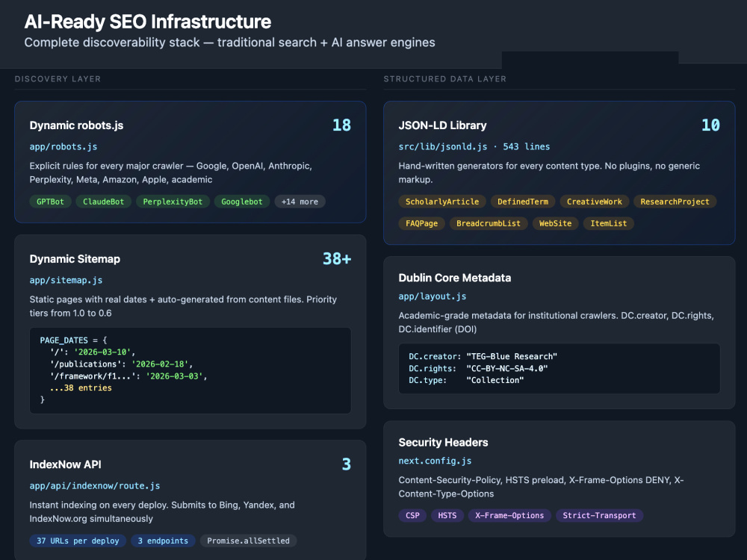
Task: Click the 37 URLs per deploy chip
Action: point(78,541)
